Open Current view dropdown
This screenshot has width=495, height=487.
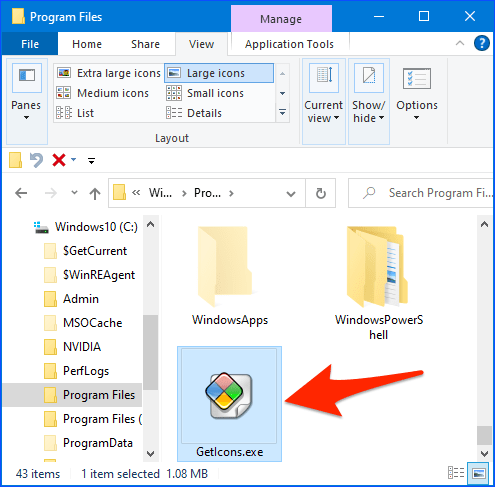[x=323, y=101]
